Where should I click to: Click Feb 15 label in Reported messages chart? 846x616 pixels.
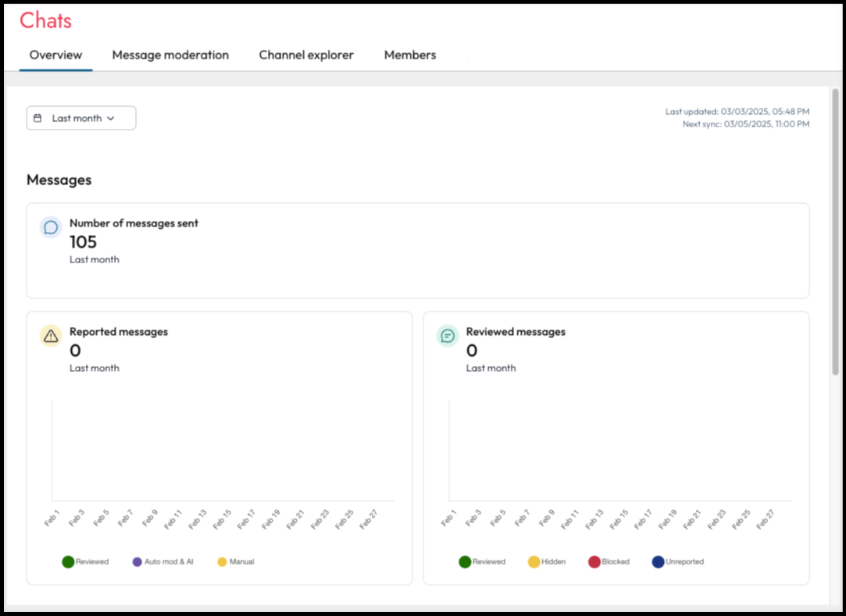click(222, 519)
